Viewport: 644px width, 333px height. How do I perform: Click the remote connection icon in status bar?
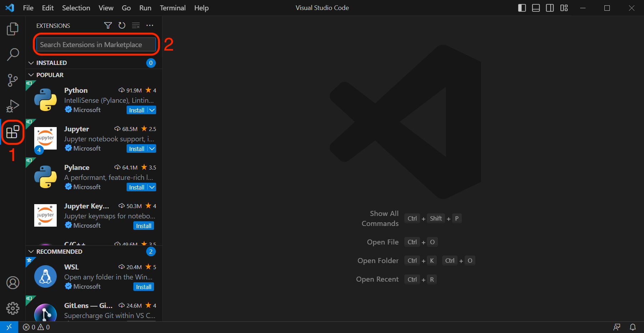tap(9, 327)
